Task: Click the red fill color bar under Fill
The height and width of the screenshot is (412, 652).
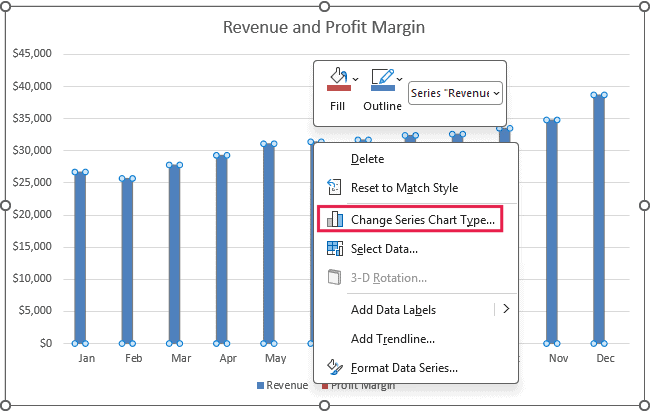Action: point(339,88)
